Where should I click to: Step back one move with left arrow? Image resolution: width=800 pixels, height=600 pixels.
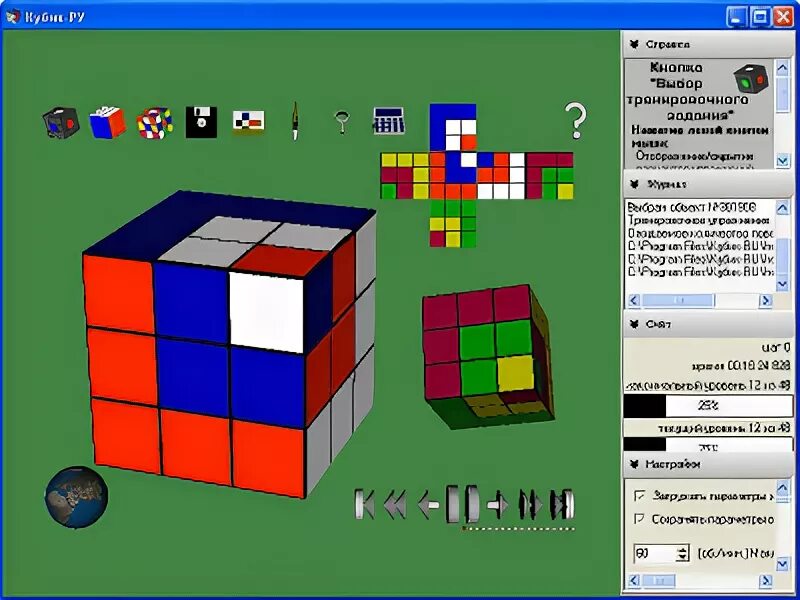pyautogui.click(x=428, y=505)
